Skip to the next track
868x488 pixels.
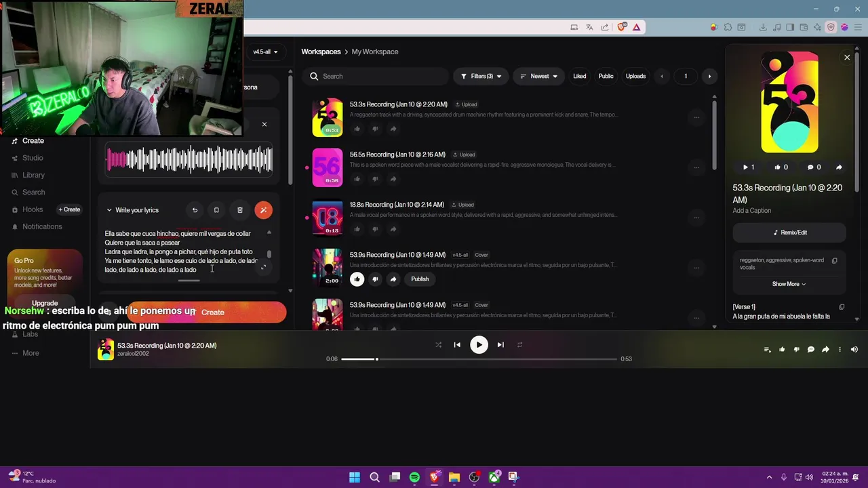500,345
